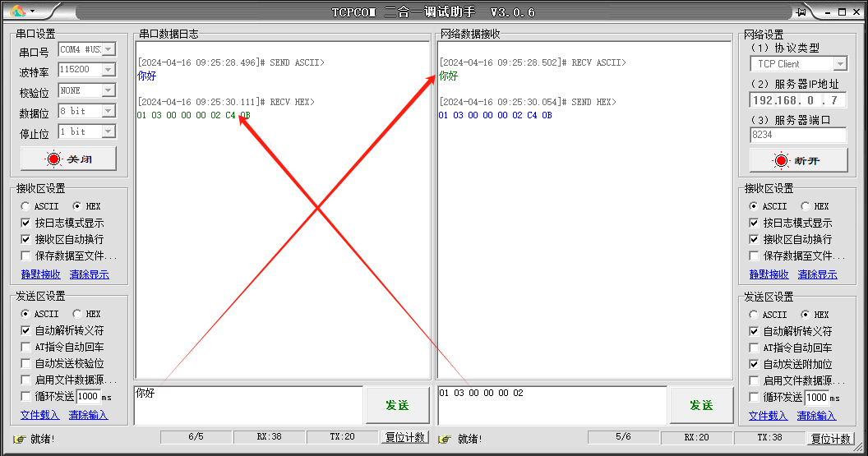Edit network loop interval 1000 ms field
Screen dimensions: 868x456
pos(816,398)
